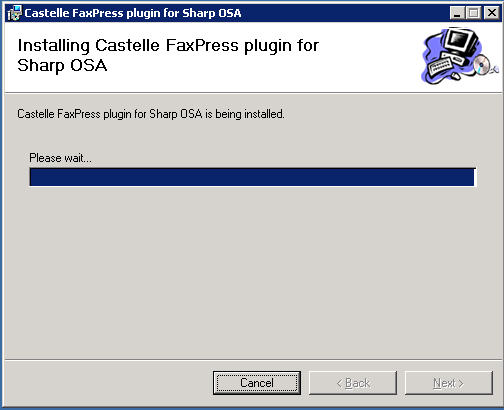The width and height of the screenshot is (504, 410).
Task: Click the CD disc in the banner graphic
Action: [482, 65]
